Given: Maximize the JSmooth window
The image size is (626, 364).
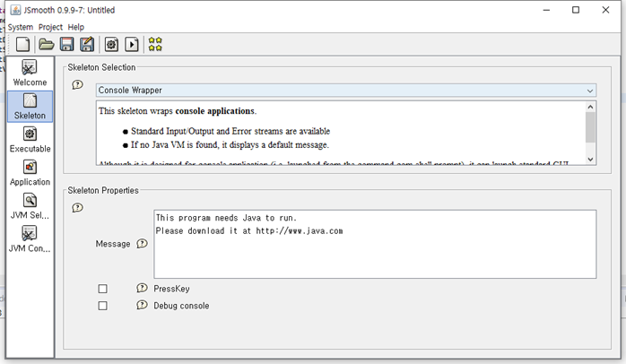Looking at the screenshot, I should click(x=576, y=10).
